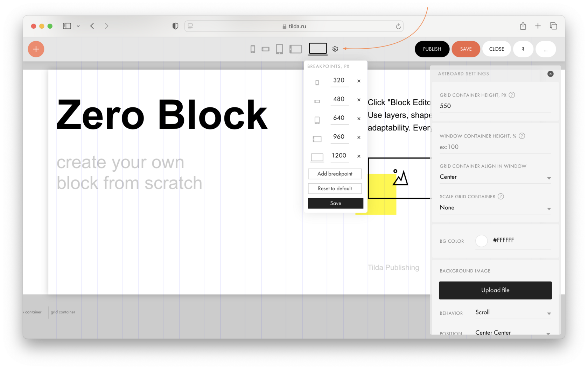Viewport: 588px width, 369px height.
Task: Click Reset to default breakpoints
Action: 335,189
